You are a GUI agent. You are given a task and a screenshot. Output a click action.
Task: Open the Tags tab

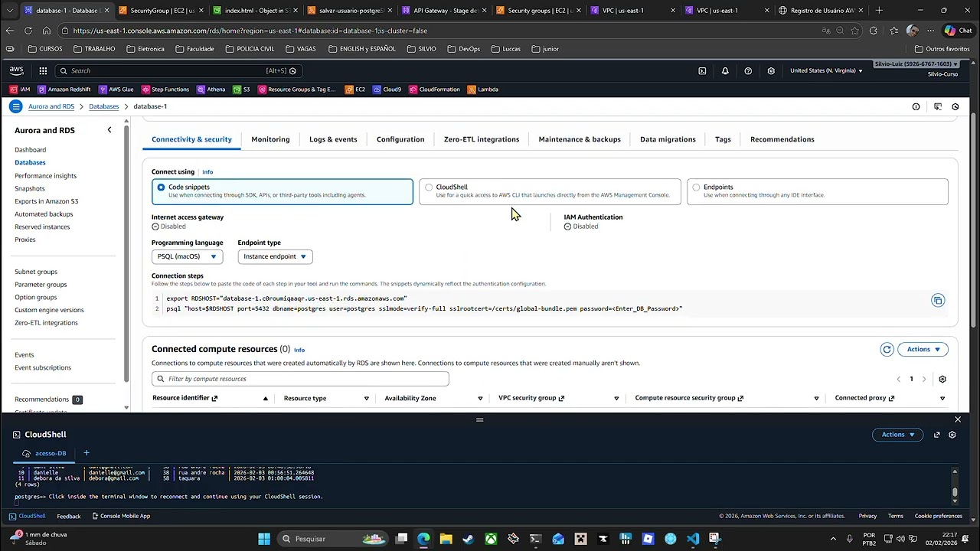coord(723,139)
